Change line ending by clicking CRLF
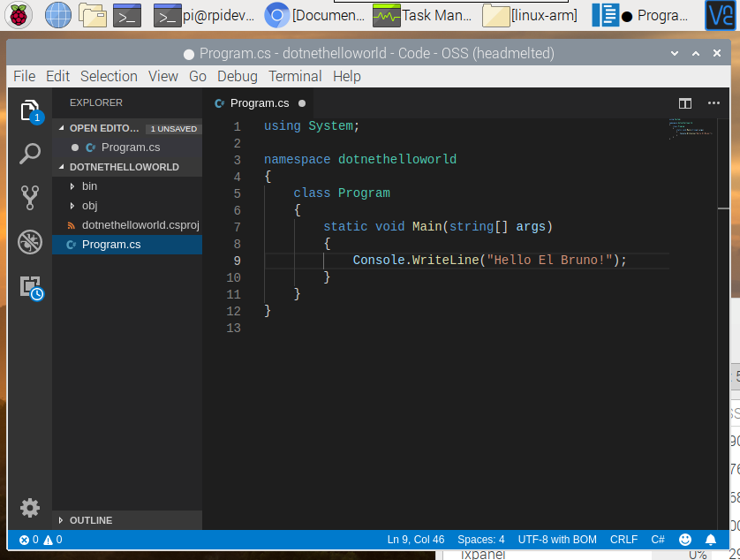Image resolution: width=740 pixels, height=560 pixels. pyautogui.click(x=623, y=540)
